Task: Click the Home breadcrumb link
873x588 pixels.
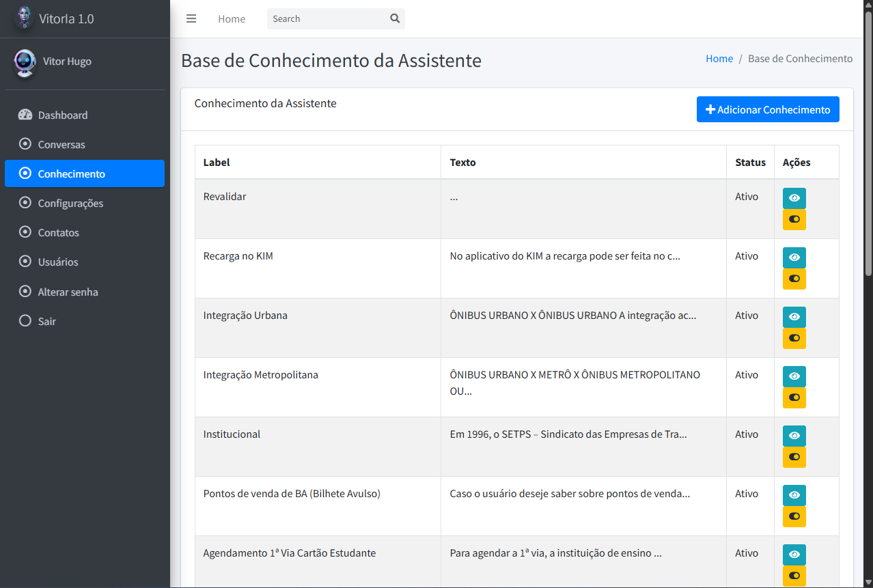Action: [x=719, y=59]
